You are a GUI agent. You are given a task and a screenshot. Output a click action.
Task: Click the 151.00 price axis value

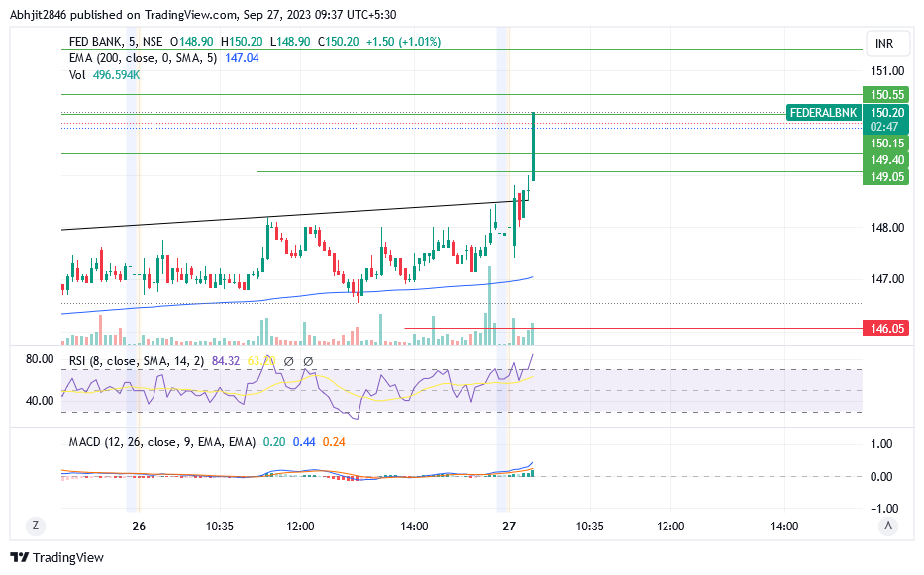887,70
